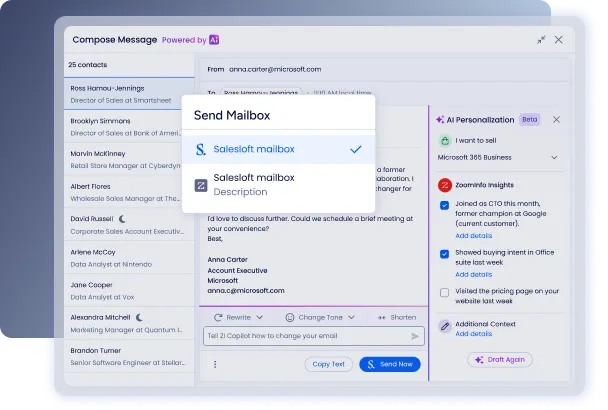This screenshot has width=608, height=410.
Task: Open the Change Tone dropdown chevron
Action: click(x=351, y=318)
